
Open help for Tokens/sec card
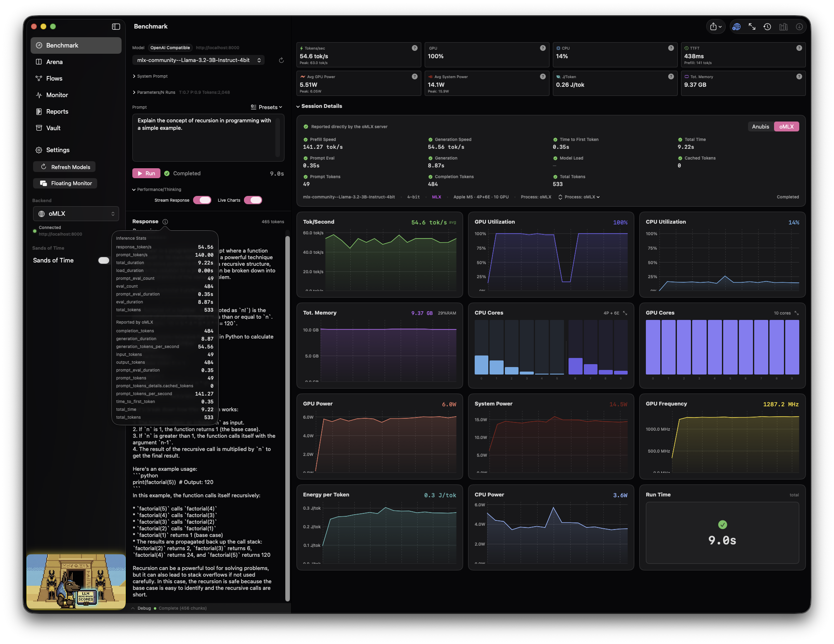click(x=415, y=48)
